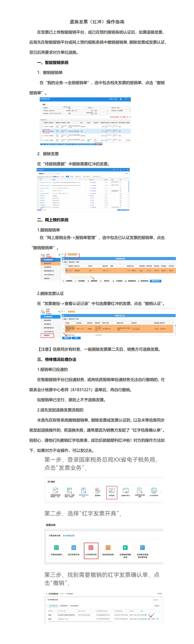Toggle select-all checkbox beside 报销单号 header
194x644 pixels.
click(x=43, y=122)
